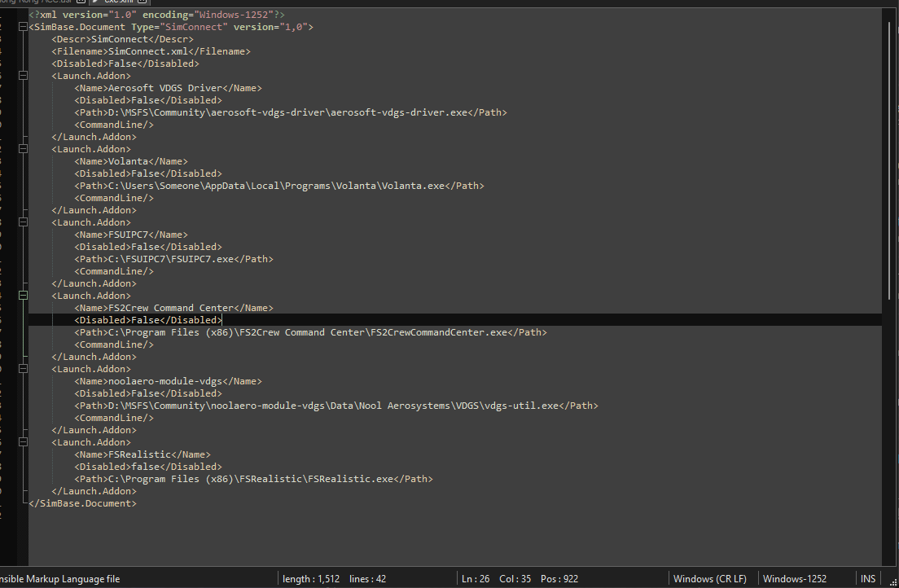Click the Windows (CR LF) line ending indicator
Viewport: 899px width, 588px height.
coord(710,579)
